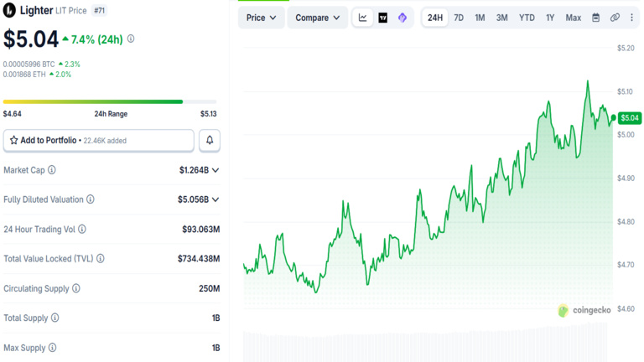Switch to line chart view icon
This screenshot has width=644, height=362.
[362, 18]
